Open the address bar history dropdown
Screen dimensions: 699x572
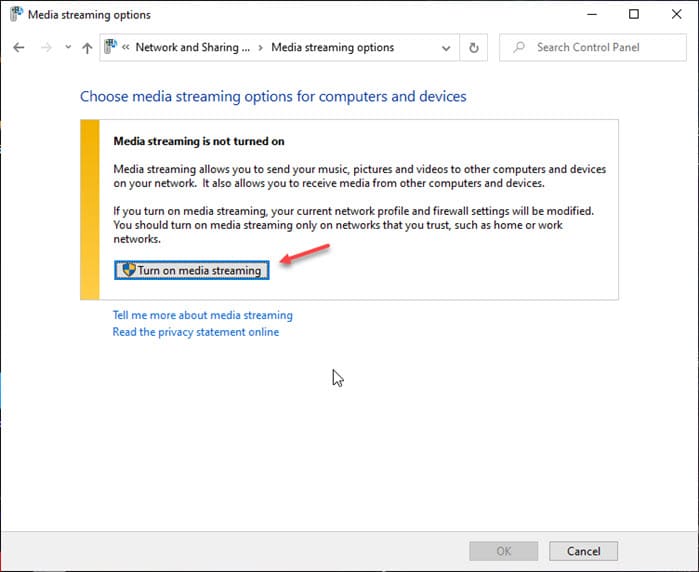tap(446, 48)
